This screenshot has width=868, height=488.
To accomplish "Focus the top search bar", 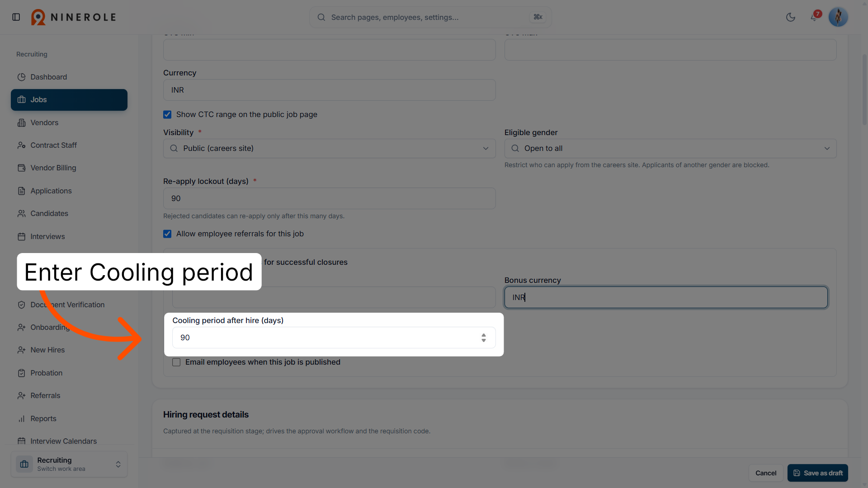I will point(430,17).
